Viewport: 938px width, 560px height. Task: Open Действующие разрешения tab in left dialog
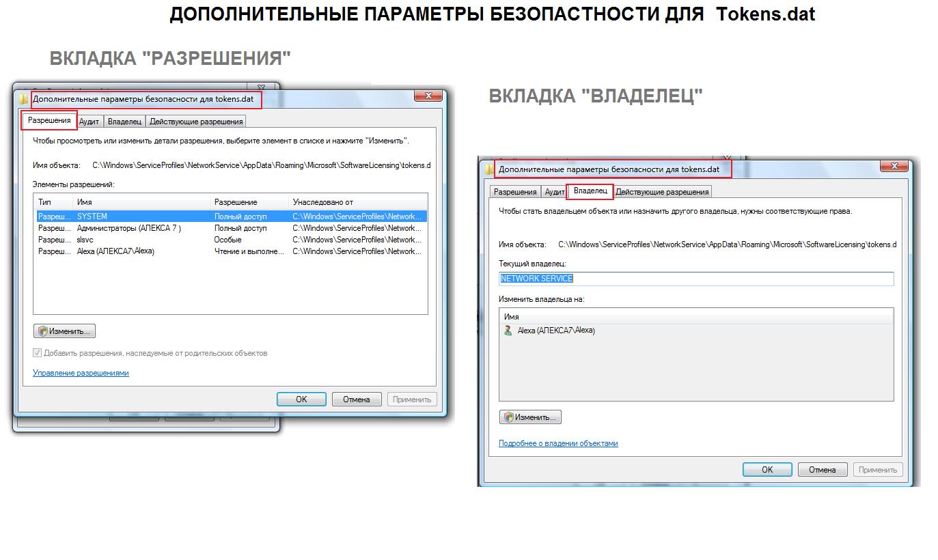tap(196, 122)
